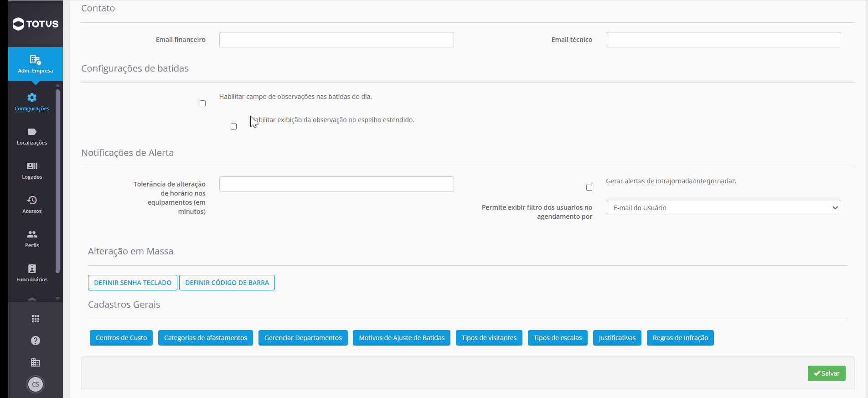Go to the Localizações tag icon
Image resolution: width=868 pixels, height=398 pixels.
coord(32,132)
